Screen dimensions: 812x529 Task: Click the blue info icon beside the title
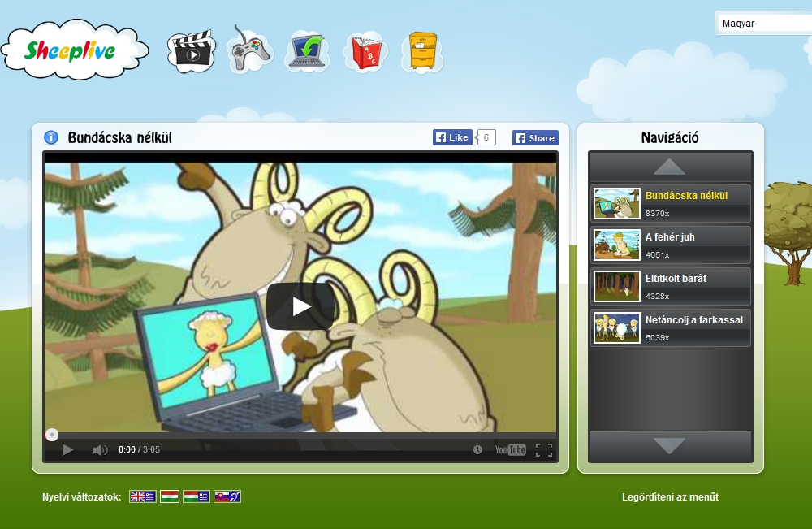point(51,137)
